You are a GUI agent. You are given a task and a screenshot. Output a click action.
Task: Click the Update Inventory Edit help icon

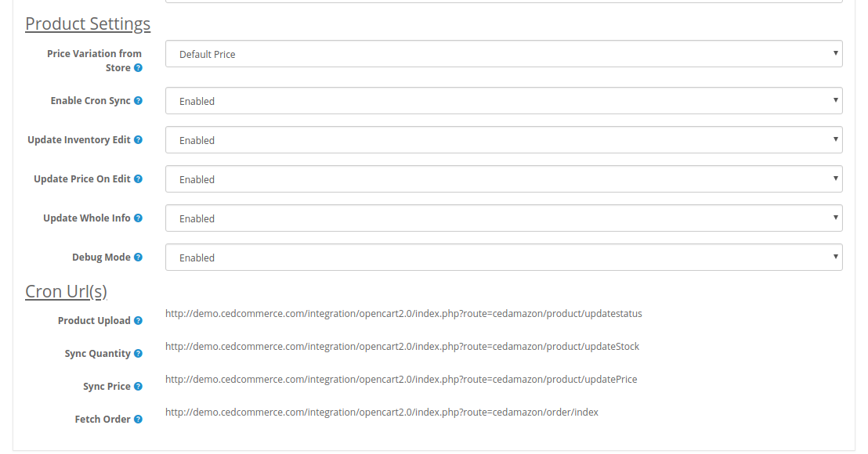tap(138, 140)
